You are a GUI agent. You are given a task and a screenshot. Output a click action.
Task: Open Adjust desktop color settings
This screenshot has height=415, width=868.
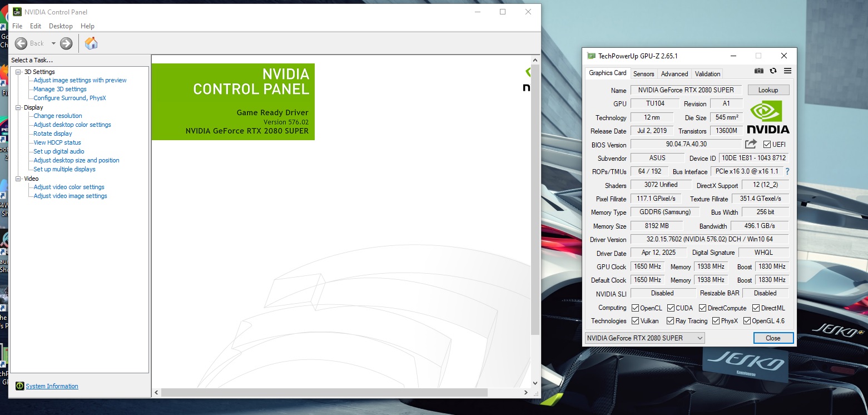point(72,125)
